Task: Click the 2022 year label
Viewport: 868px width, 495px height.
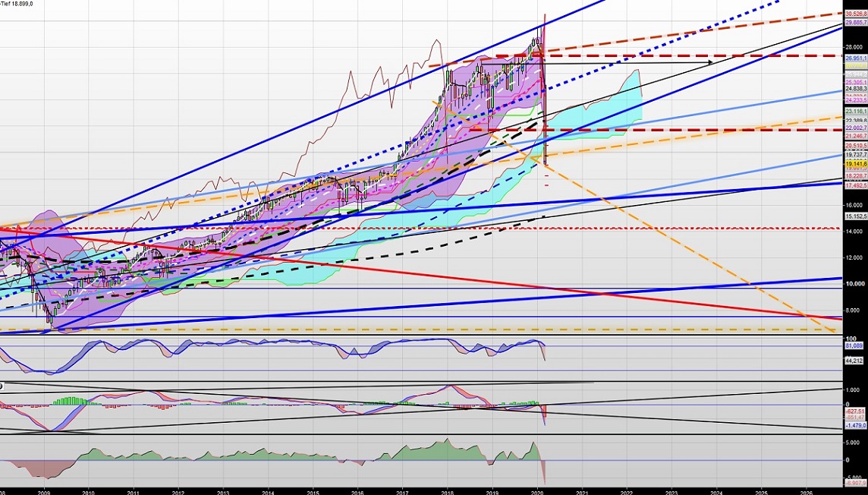Action: (627, 492)
